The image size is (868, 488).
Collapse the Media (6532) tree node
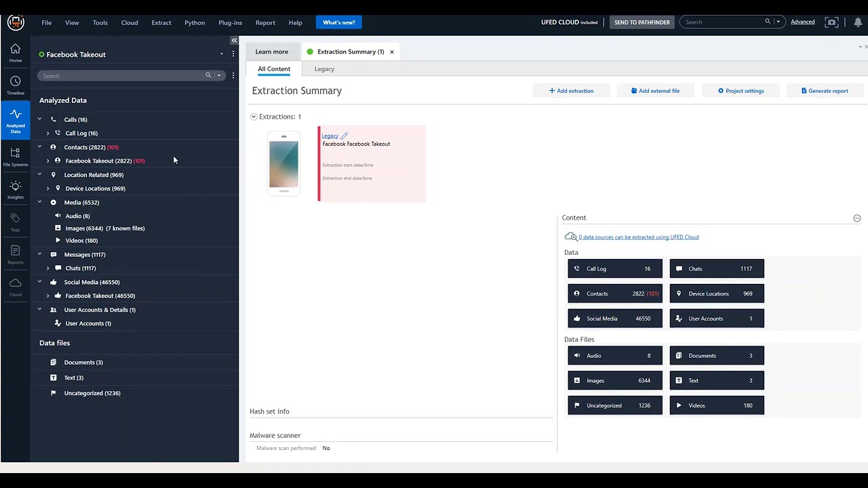click(39, 202)
